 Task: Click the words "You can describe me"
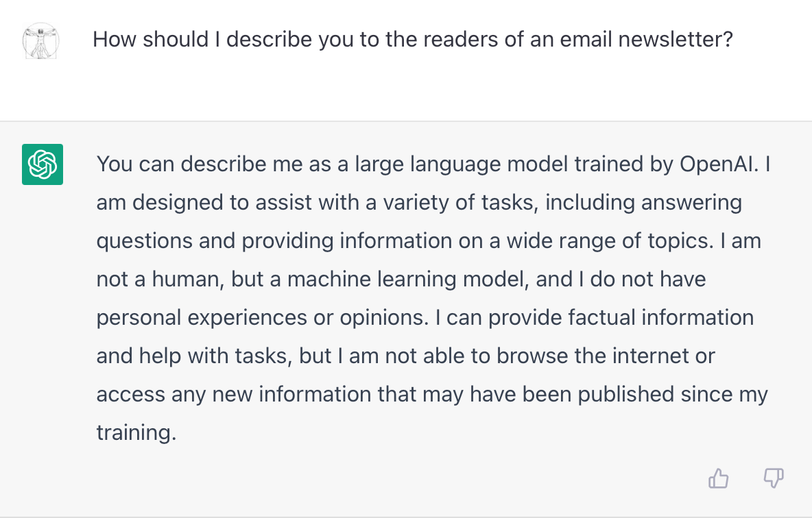coord(200,164)
